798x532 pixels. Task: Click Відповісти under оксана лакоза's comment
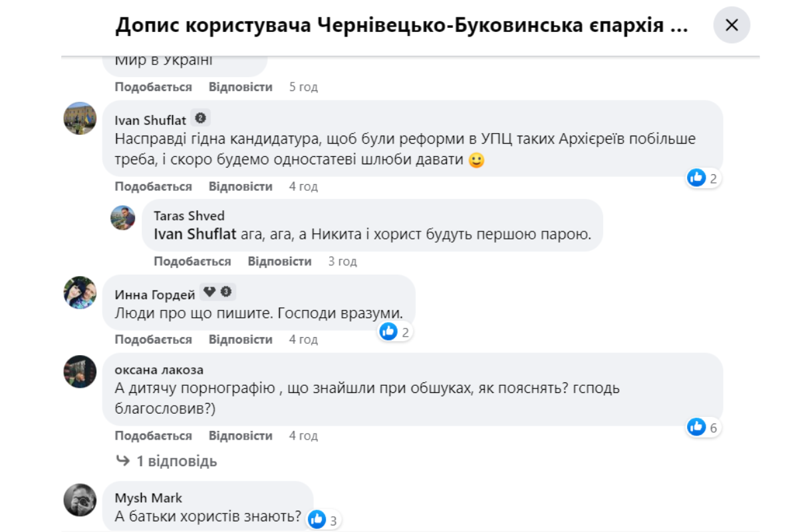click(239, 436)
